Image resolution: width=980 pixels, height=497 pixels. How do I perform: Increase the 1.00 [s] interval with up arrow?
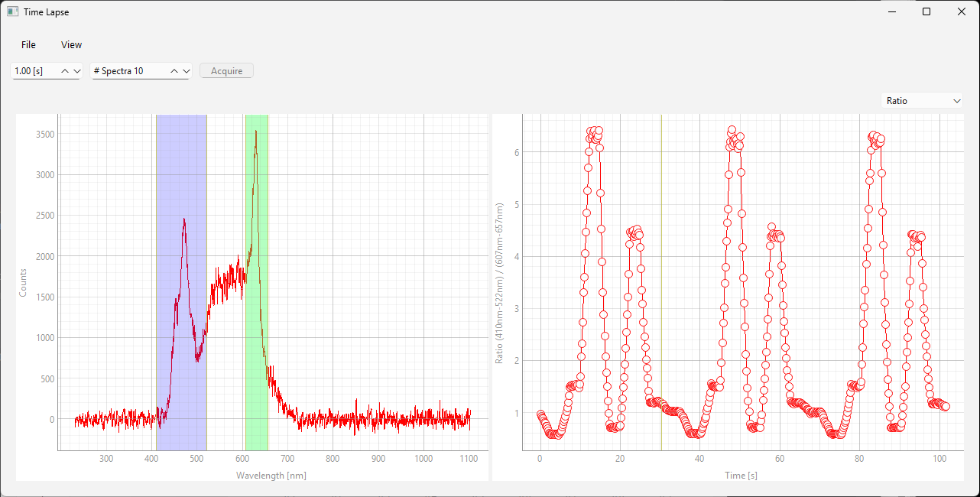click(x=65, y=71)
